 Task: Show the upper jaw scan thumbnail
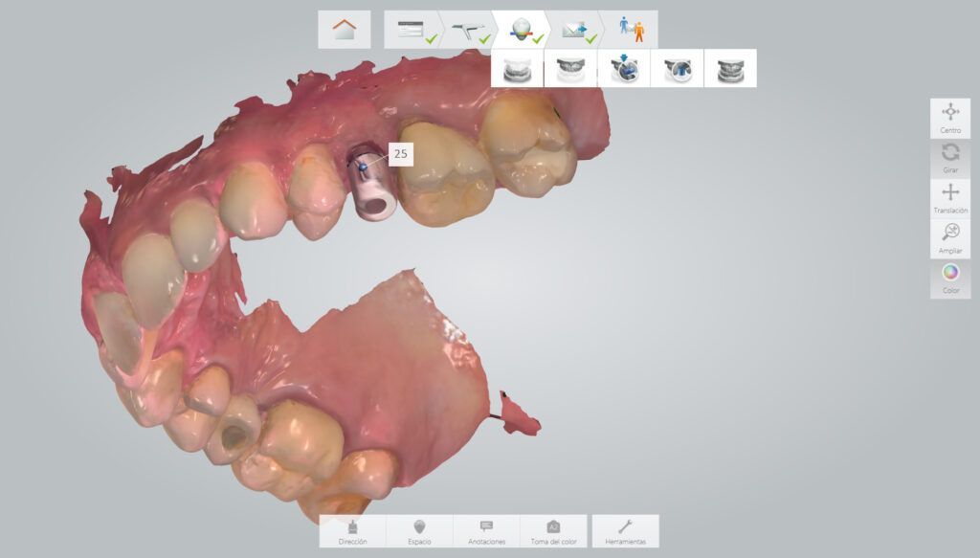570,69
